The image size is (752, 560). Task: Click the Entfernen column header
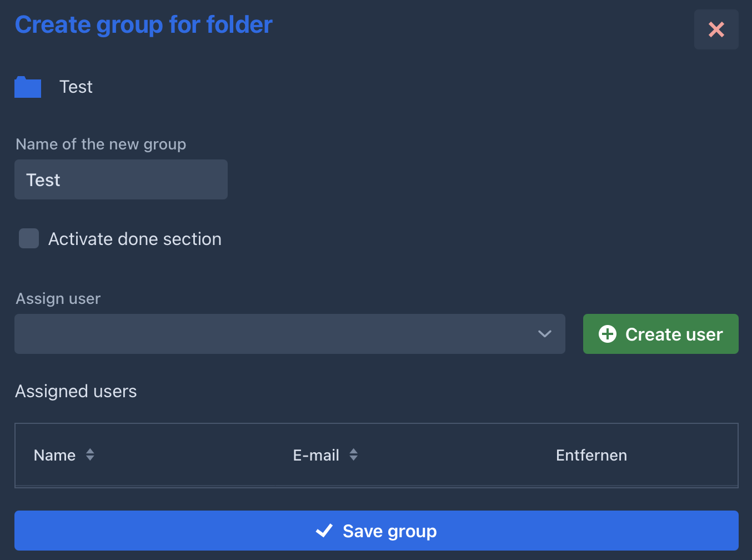click(x=591, y=456)
